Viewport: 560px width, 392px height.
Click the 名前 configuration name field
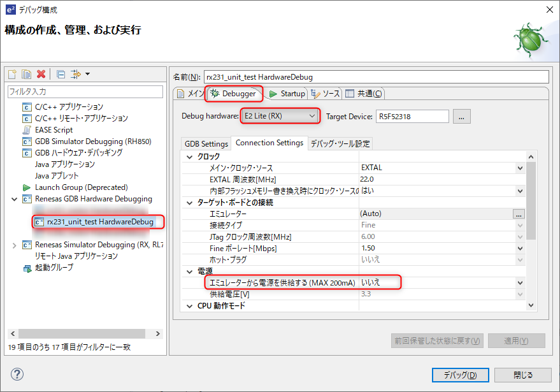(376, 77)
